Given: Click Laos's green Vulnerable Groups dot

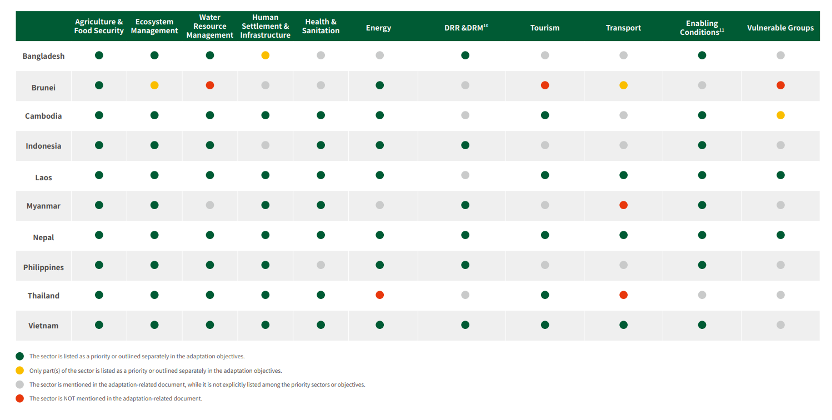Looking at the screenshot, I should [781, 175].
